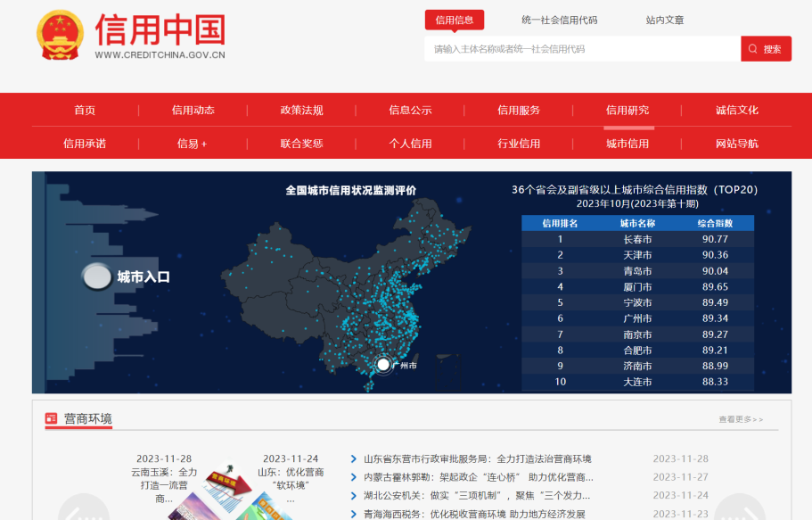Image resolution: width=812 pixels, height=520 pixels.
Task: Click 广州市 in the ranking table
Action: [x=637, y=318]
